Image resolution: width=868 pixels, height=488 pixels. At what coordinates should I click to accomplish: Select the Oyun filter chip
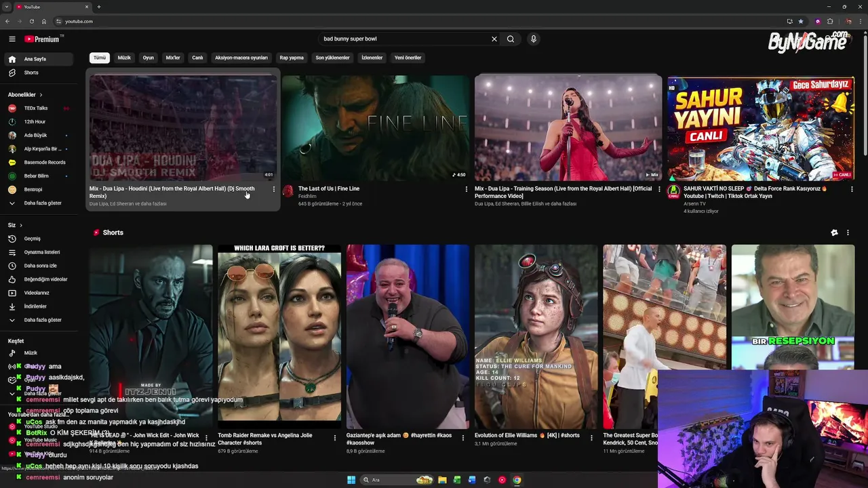[x=148, y=58]
